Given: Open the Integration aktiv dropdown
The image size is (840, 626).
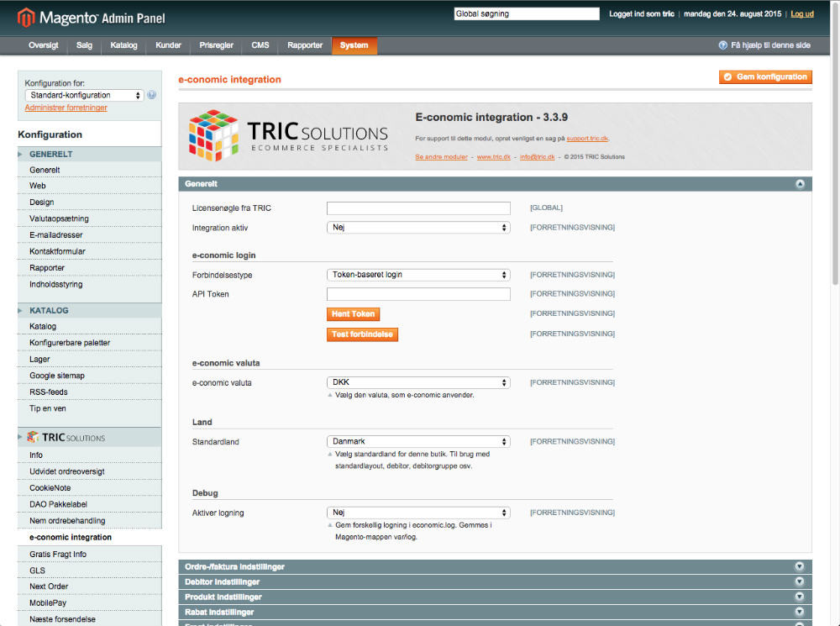Looking at the screenshot, I should tap(418, 227).
